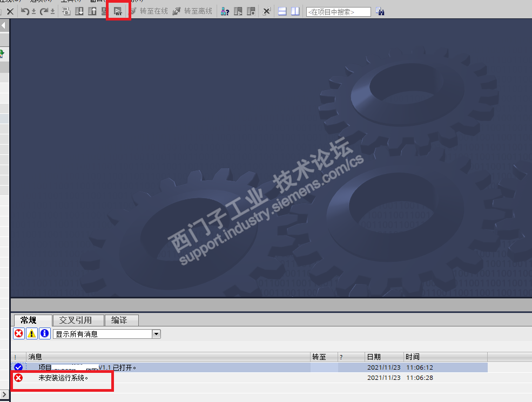The width and height of the screenshot is (532, 402).
Task: Focus the 在项目中搜索 search field
Action: pos(338,12)
